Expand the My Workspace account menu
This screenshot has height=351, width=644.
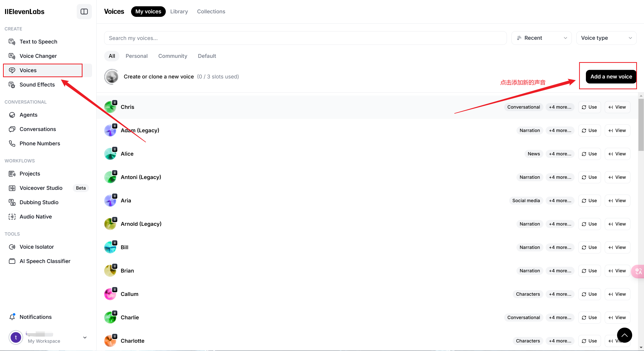[x=85, y=338]
